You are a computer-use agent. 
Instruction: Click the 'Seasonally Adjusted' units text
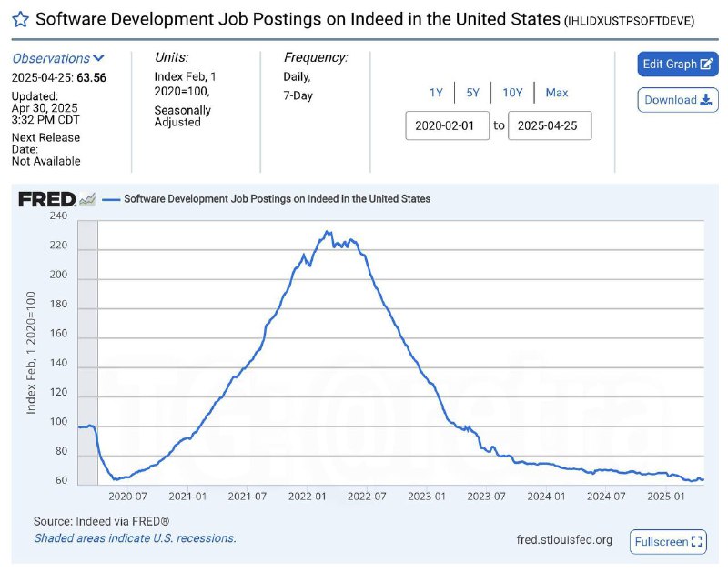[183, 116]
